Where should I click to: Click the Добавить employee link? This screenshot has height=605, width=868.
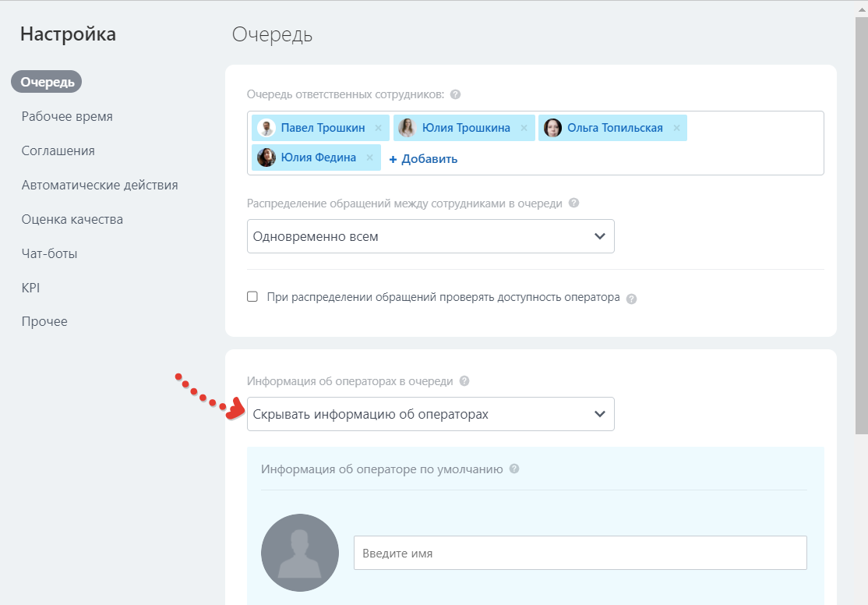423,159
